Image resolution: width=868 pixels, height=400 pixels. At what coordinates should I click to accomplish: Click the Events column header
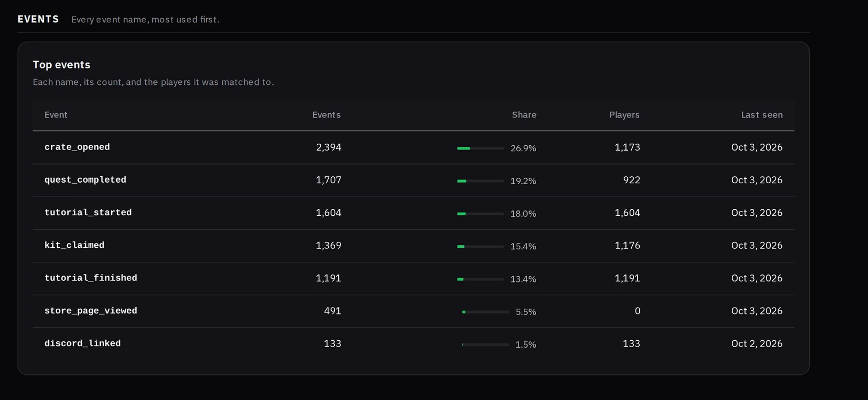327,115
